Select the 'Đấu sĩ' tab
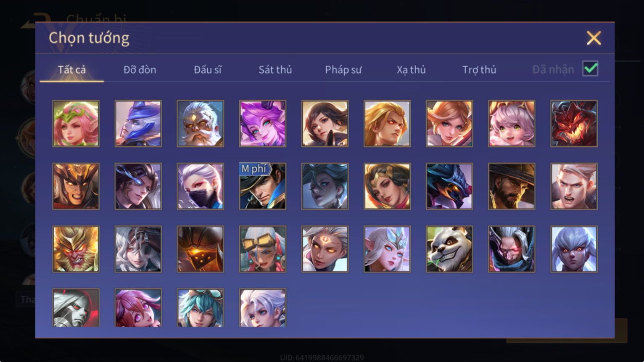 point(207,69)
